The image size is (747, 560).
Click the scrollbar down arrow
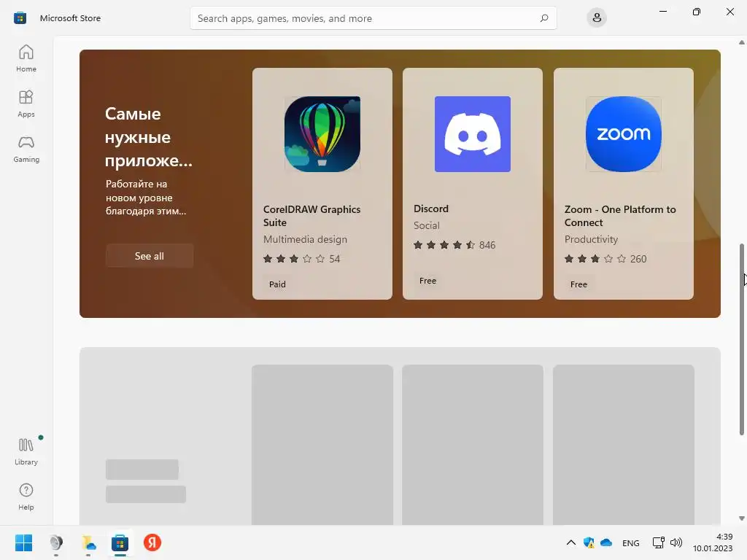[741, 518]
